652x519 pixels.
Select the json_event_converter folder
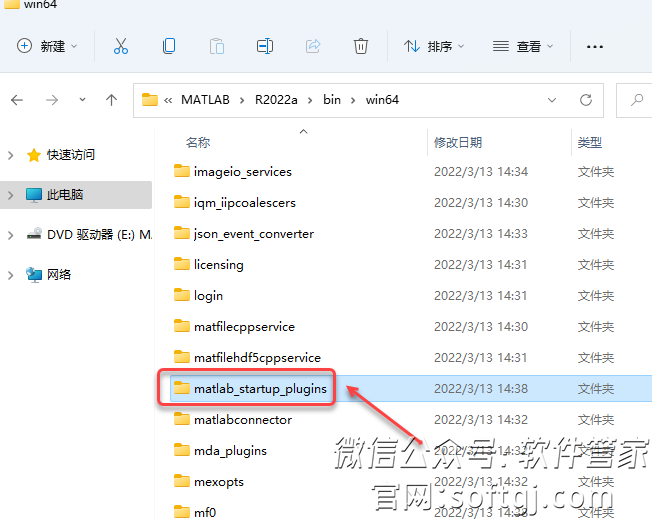(254, 234)
